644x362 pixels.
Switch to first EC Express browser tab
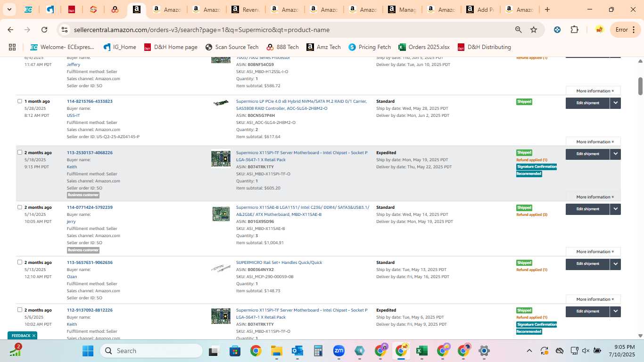(x=28, y=9)
